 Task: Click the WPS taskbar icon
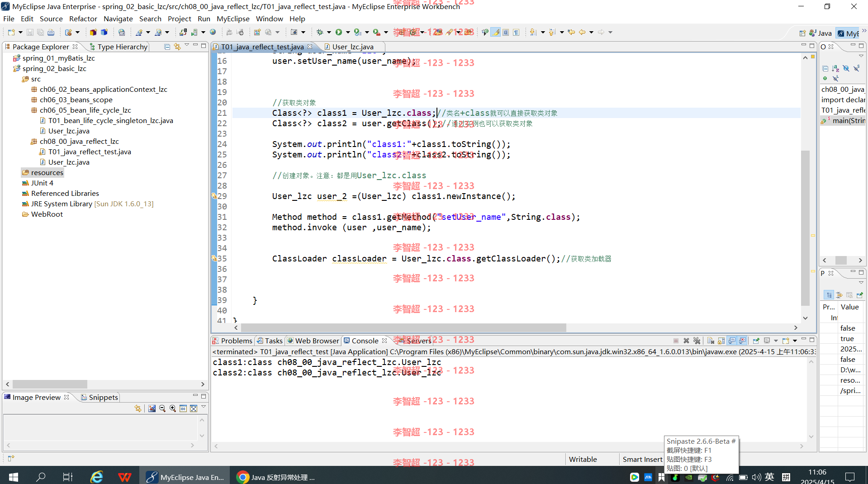click(124, 477)
